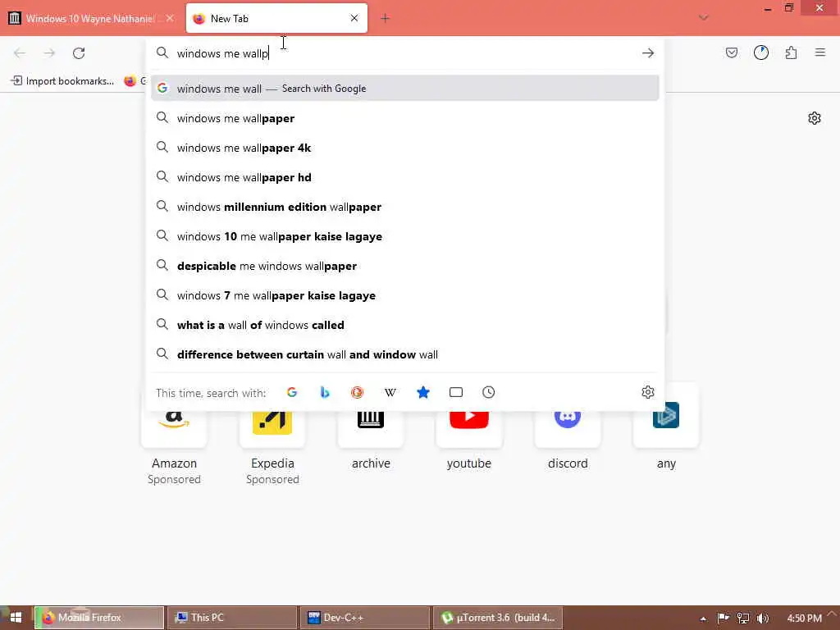Search this time with DuckDuckGo icon
840x630 pixels.
[358, 392]
